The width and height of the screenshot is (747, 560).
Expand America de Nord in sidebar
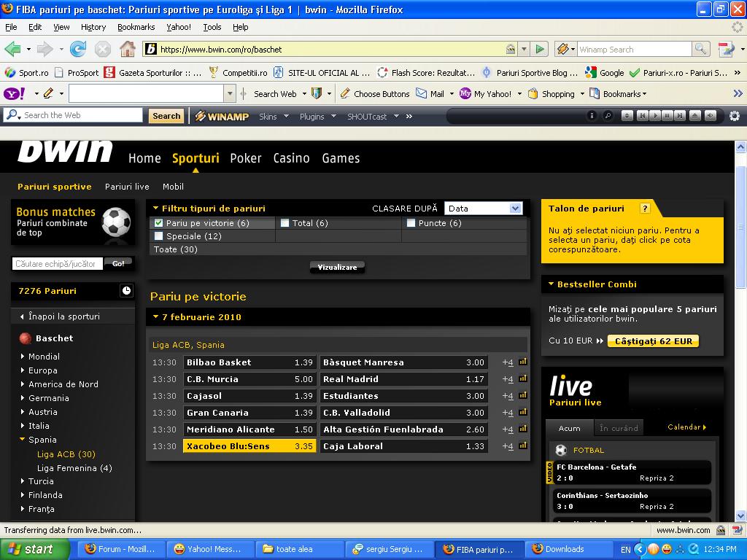point(23,384)
